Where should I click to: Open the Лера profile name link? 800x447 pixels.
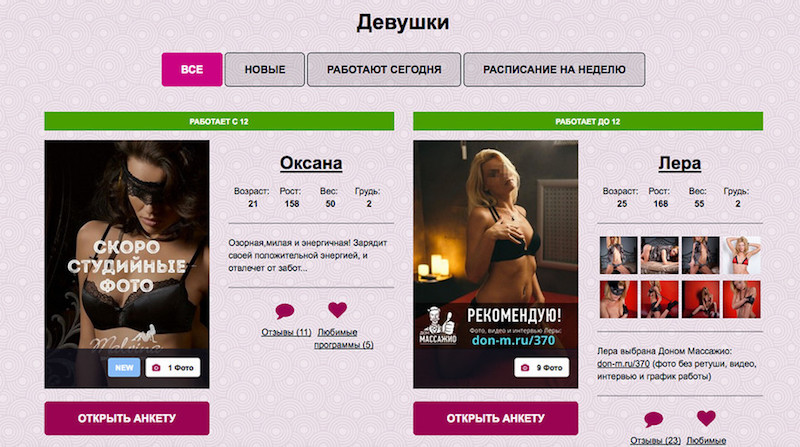680,163
